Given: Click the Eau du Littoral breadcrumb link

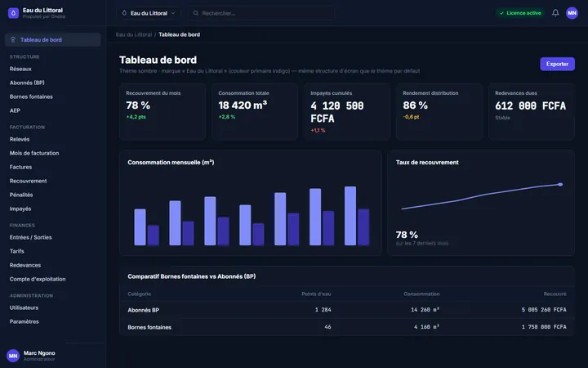Looking at the screenshot, I should [134, 34].
